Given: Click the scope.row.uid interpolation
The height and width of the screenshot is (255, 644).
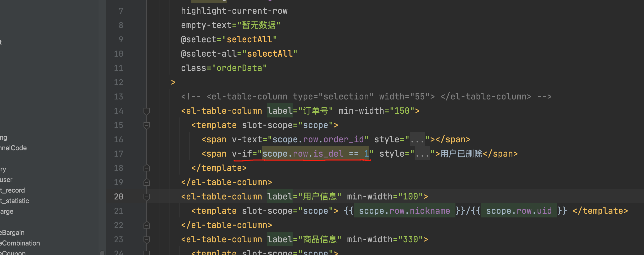Looking at the screenshot, I should [x=518, y=211].
